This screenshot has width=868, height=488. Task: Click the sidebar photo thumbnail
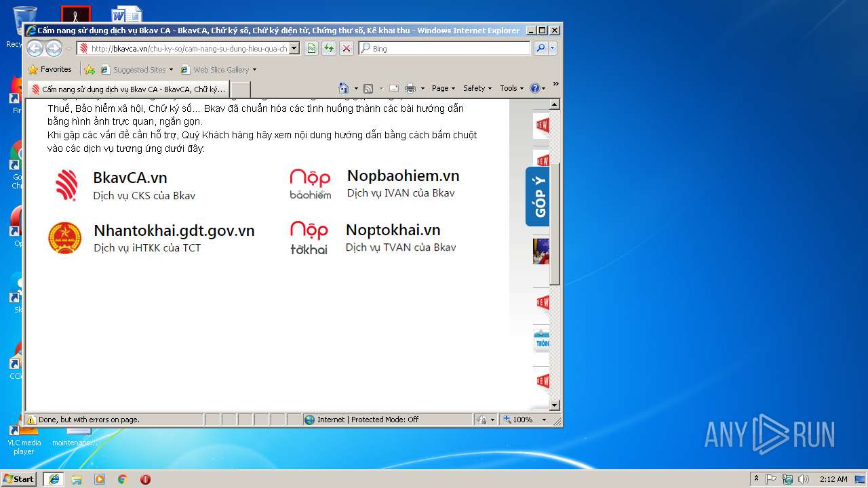(x=541, y=251)
